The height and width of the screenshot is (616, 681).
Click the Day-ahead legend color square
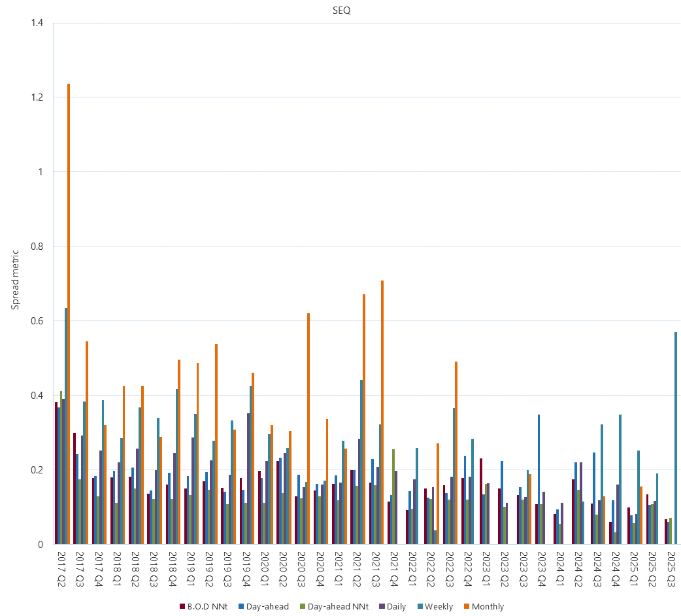pos(241,606)
